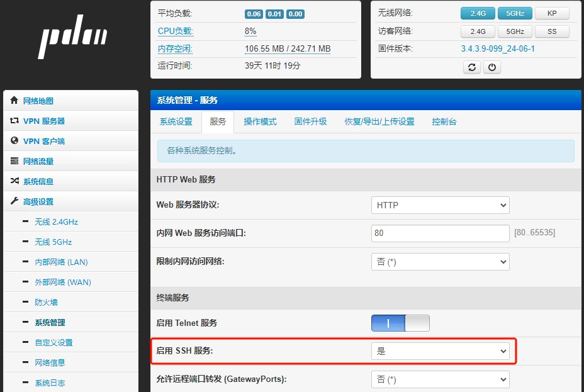Click the pdw logo
The image size is (584, 392).
click(71, 36)
